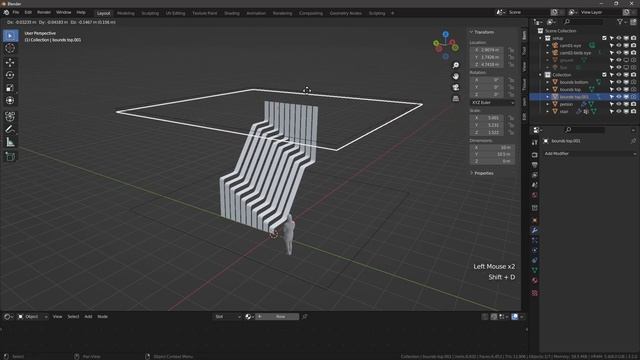
Task: Toggle exclude checkbox for setup collection
Action: click(x=604, y=38)
